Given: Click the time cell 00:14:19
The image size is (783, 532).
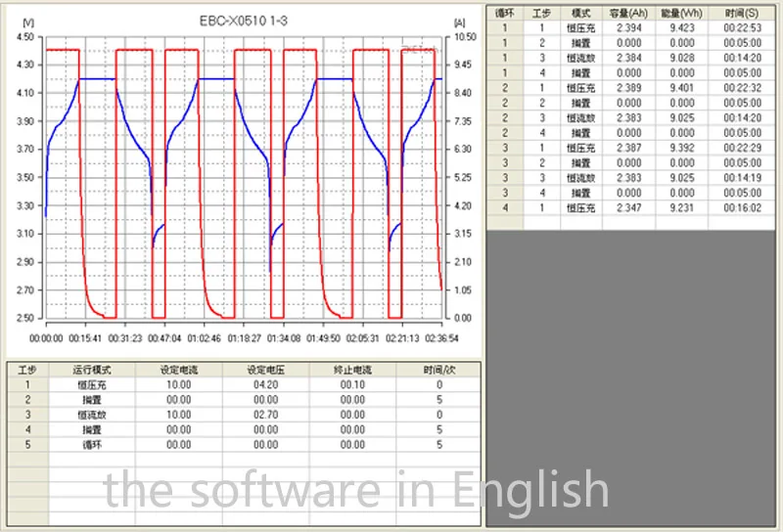Looking at the screenshot, I should pos(743,178).
